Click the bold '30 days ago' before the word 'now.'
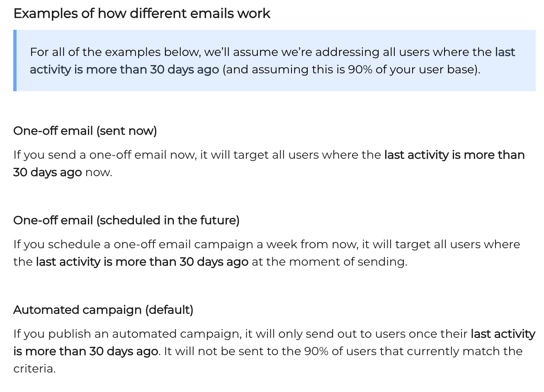 pyautogui.click(x=48, y=172)
